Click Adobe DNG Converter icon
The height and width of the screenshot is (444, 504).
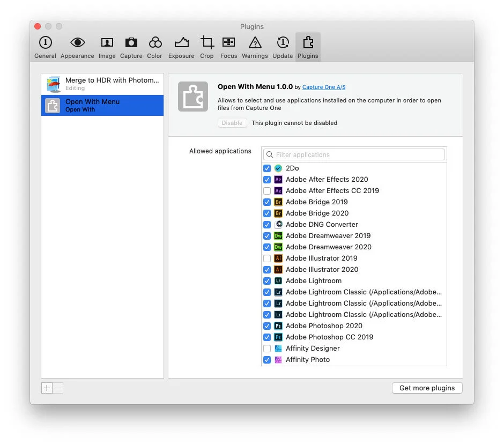point(278,224)
